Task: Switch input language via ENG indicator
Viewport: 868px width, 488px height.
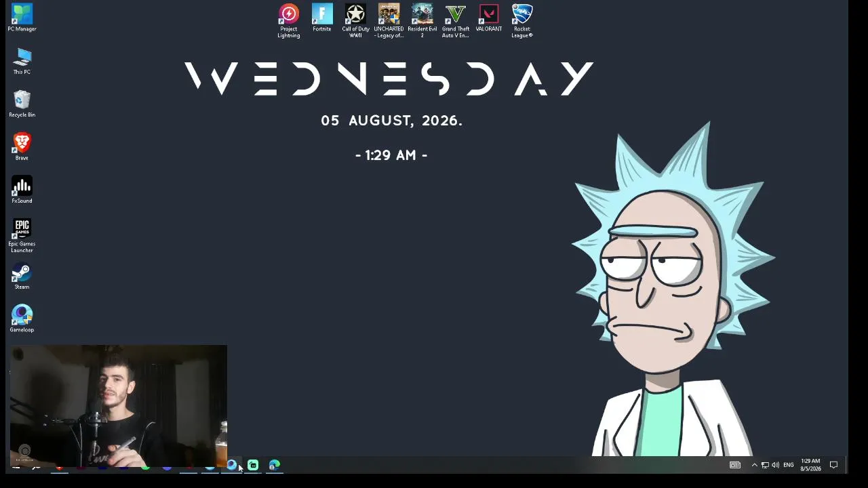Action: [789, 465]
